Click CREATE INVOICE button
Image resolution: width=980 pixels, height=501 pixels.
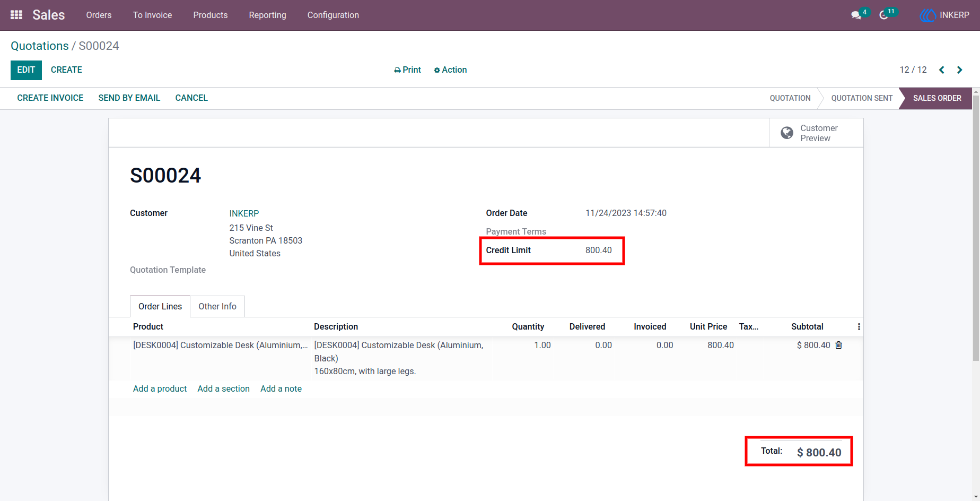[x=50, y=98]
